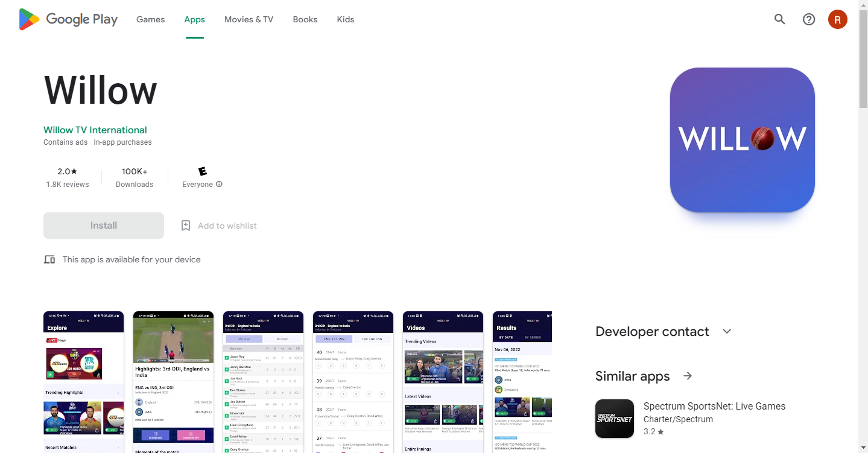Click the Willow app title

pyautogui.click(x=101, y=90)
